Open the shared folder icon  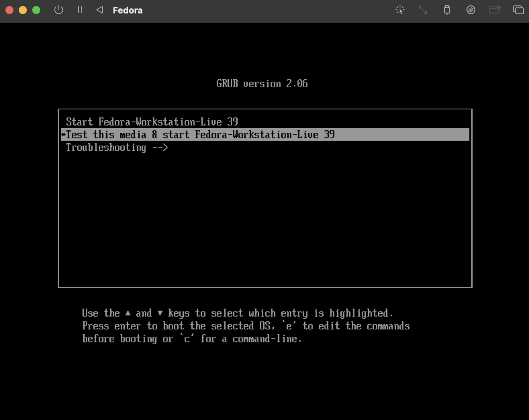click(495, 10)
